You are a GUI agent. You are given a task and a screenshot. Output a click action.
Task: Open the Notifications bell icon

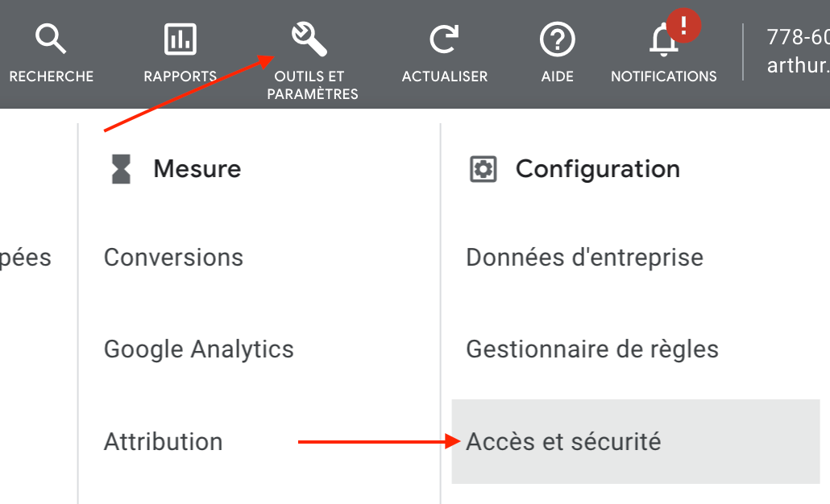[662, 42]
